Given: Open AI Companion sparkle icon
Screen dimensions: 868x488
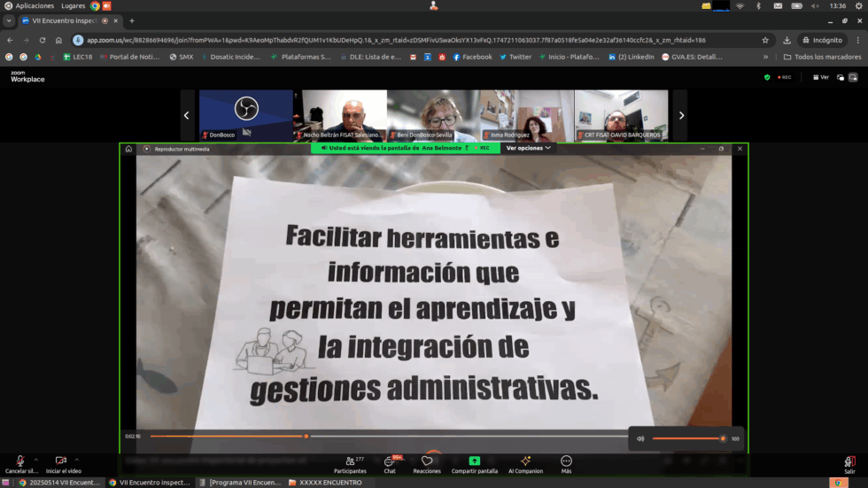Looking at the screenshot, I should click(x=525, y=462).
